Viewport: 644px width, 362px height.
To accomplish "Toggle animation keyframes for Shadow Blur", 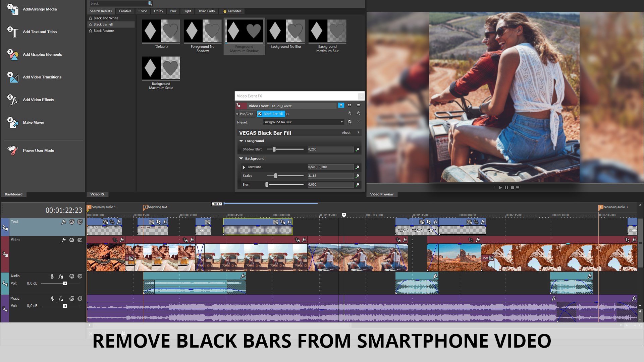I will (x=357, y=149).
